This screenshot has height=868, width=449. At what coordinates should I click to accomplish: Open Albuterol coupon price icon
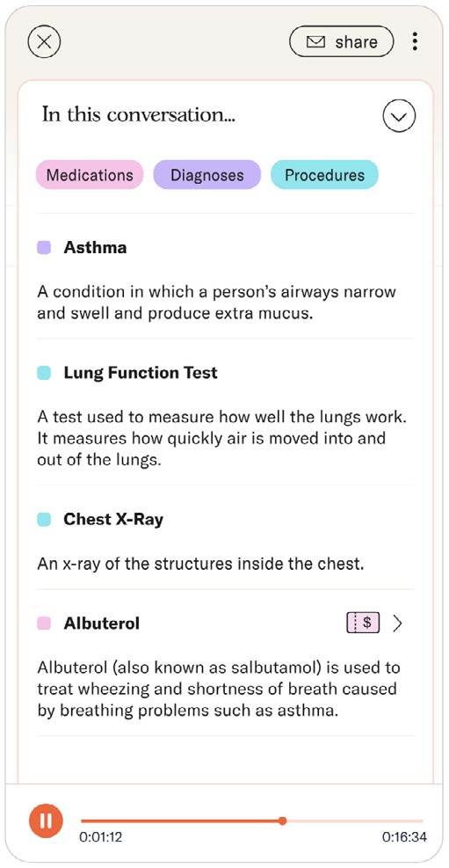(x=363, y=624)
